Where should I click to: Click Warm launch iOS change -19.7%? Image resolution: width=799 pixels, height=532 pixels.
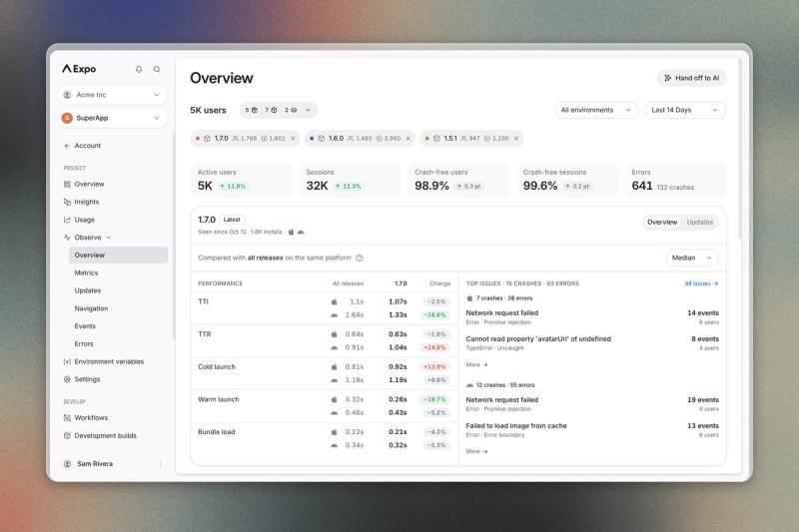click(x=434, y=399)
